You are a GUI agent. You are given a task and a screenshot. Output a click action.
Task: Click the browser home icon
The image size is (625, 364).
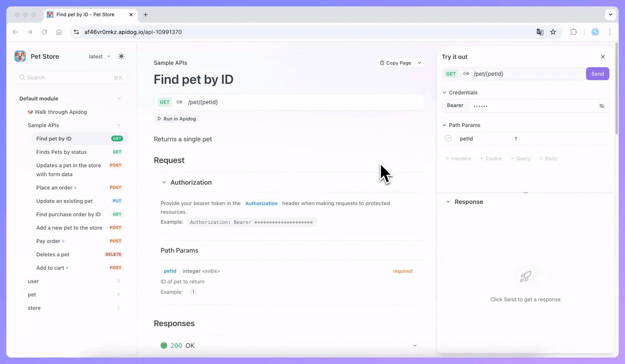[x=59, y=32]
